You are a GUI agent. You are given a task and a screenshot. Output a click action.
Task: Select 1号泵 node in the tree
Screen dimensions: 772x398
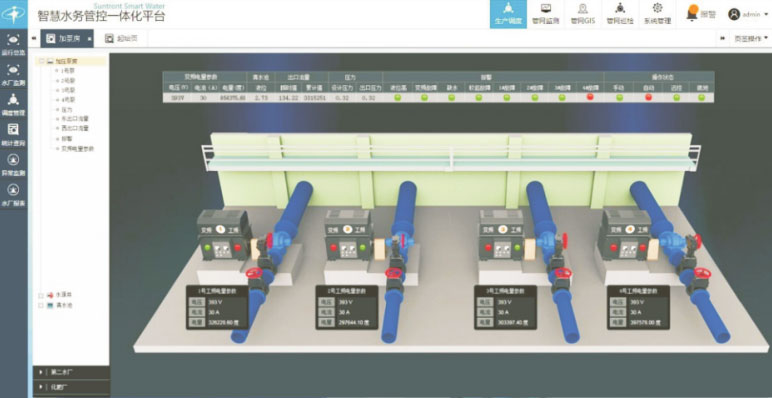click(x=68, y=71)
